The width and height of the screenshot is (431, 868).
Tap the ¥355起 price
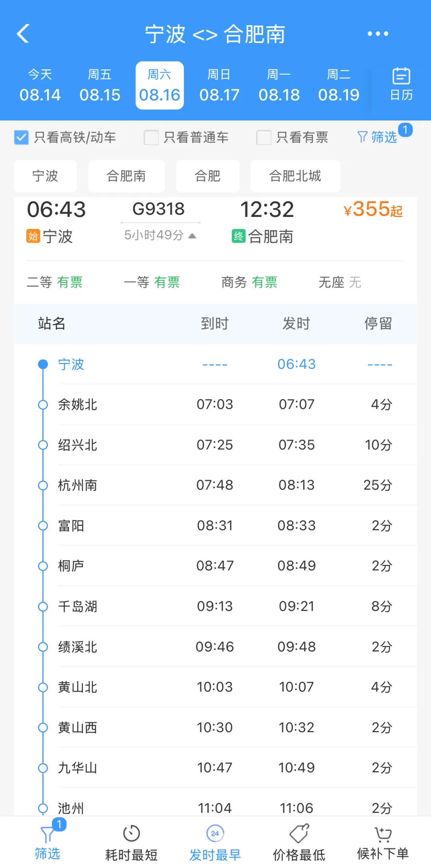click(x=373, y=209)
